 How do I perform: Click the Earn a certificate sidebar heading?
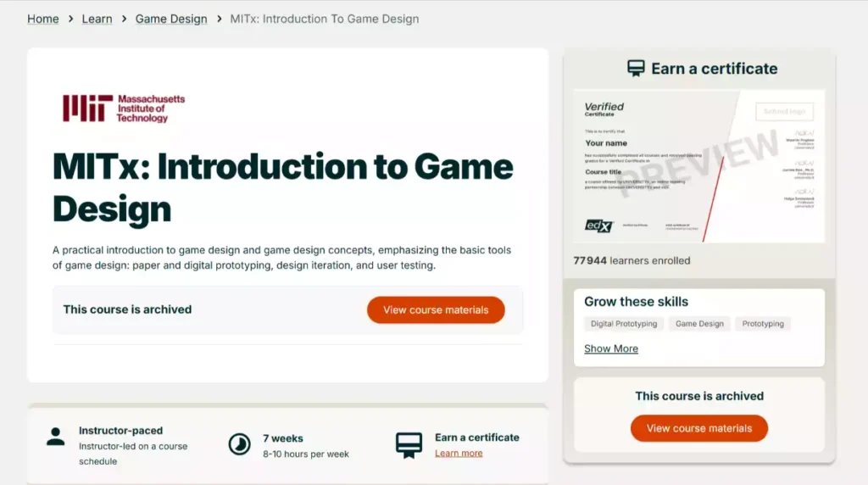(x=714, y=68)
